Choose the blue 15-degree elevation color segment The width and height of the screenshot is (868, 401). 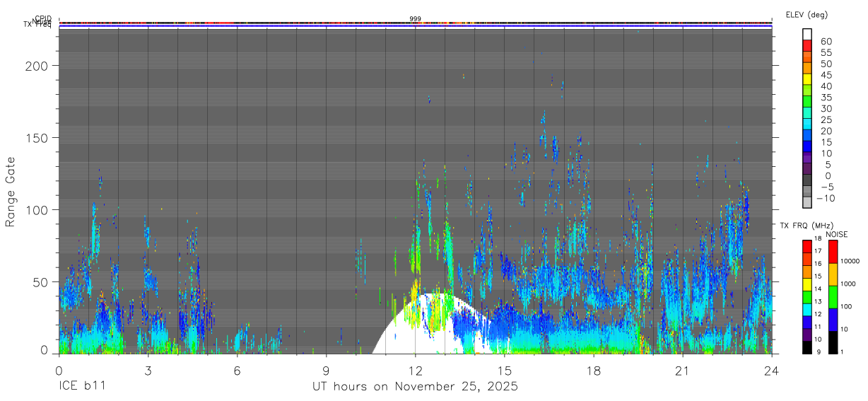click(x=807, y=146)
